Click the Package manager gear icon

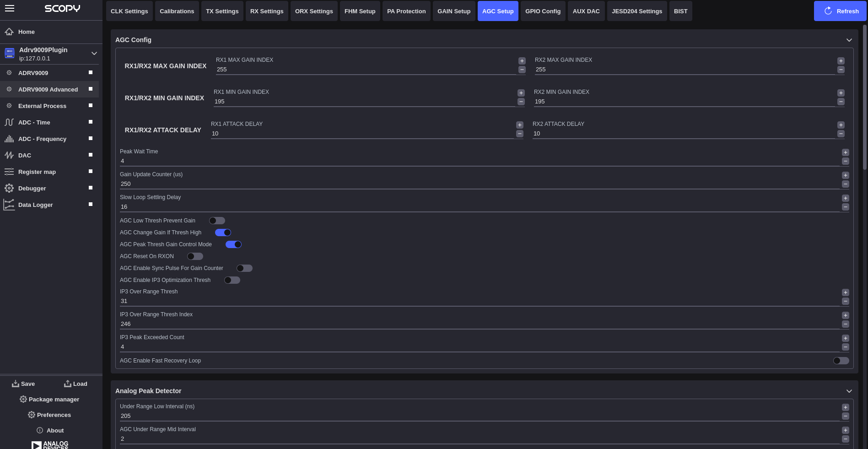23,399
